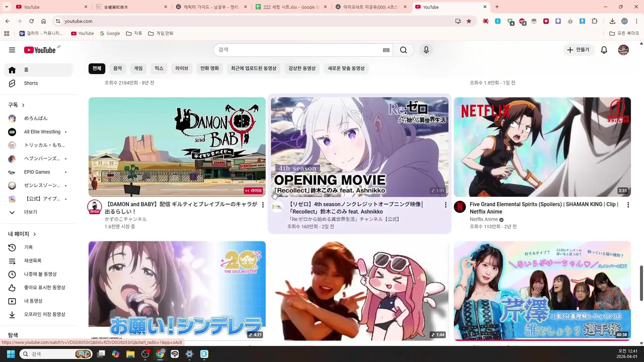
Task: Select the 믹스 filter chip
Action: pos(159,68)
